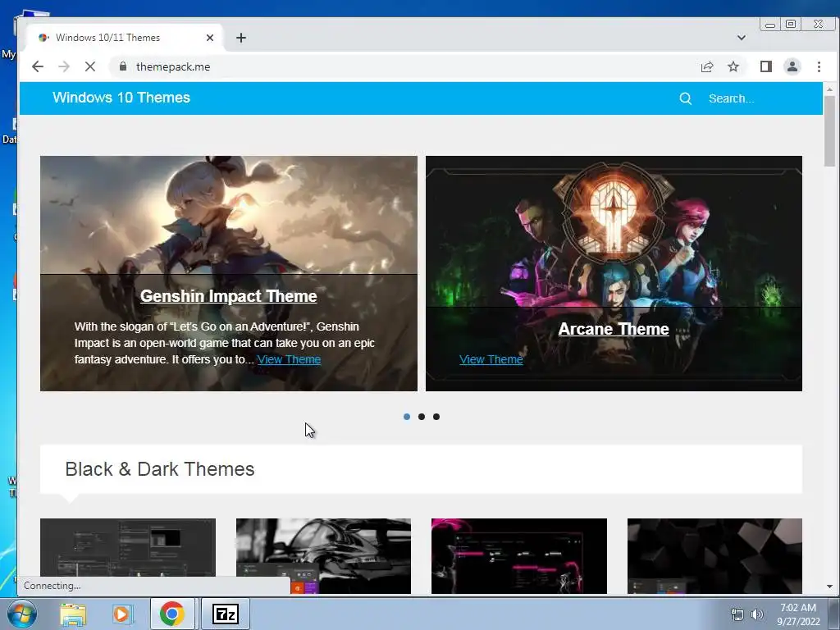Expand the tab search chevron

coord(742,38)
